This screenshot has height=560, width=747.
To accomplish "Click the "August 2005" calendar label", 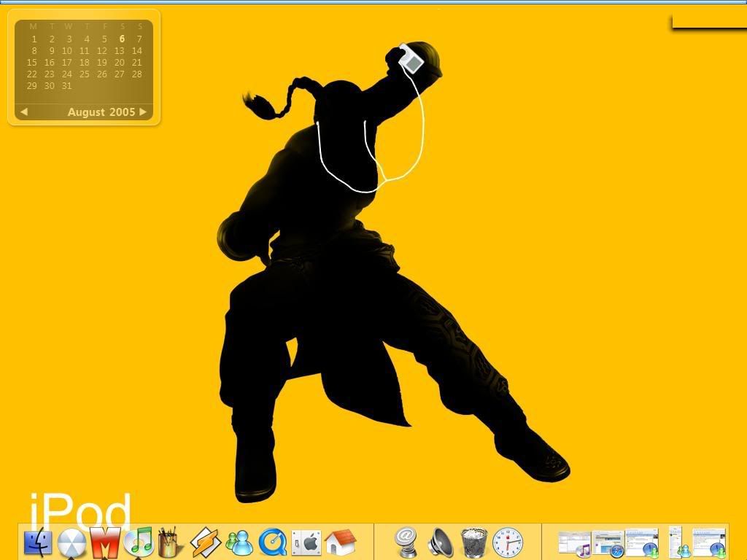I will pyautogui.click(x=101, y=112).
